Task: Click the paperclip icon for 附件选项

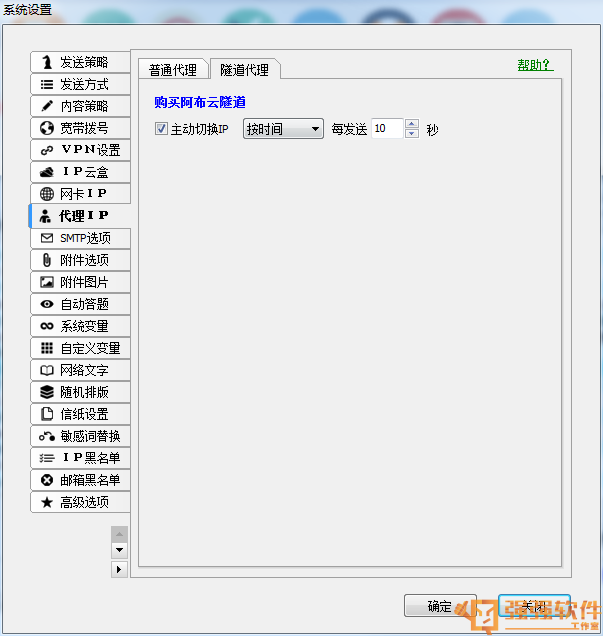Action: click(x=47, y=260)
